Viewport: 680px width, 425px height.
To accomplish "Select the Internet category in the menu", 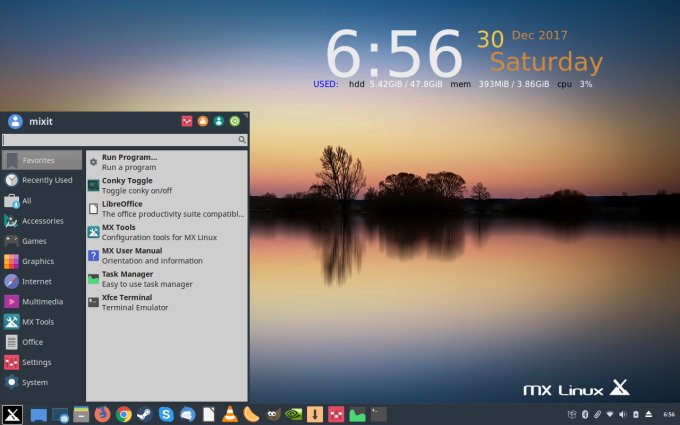I will click(37, 281).
